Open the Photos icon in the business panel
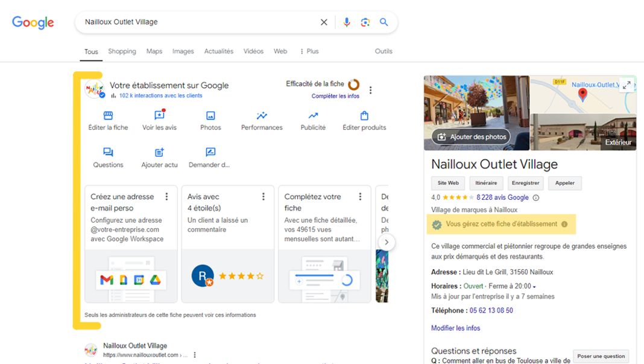Image resolution: width=644 pixels, height=364 pixels. (x=210, y=115)
